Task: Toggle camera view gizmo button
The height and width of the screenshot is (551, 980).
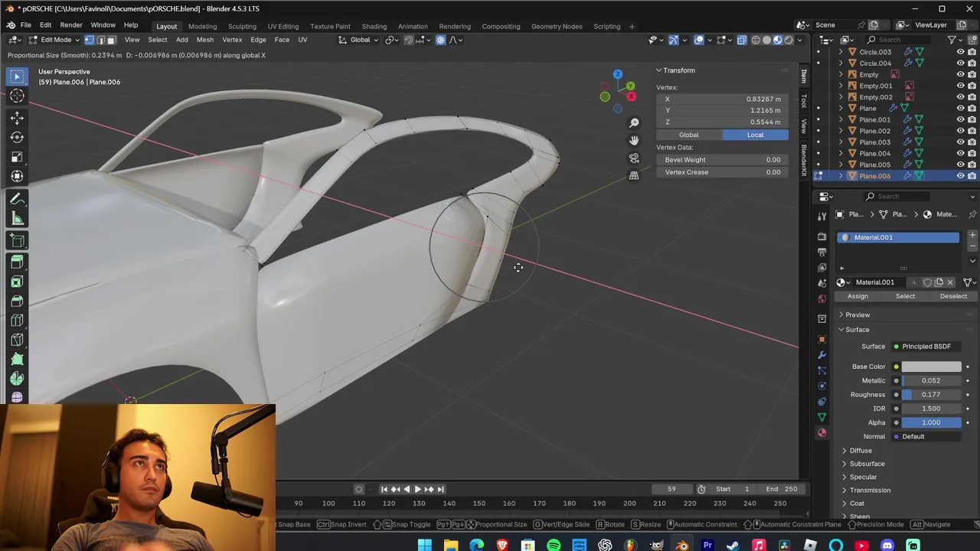Action: pos(634,158)
